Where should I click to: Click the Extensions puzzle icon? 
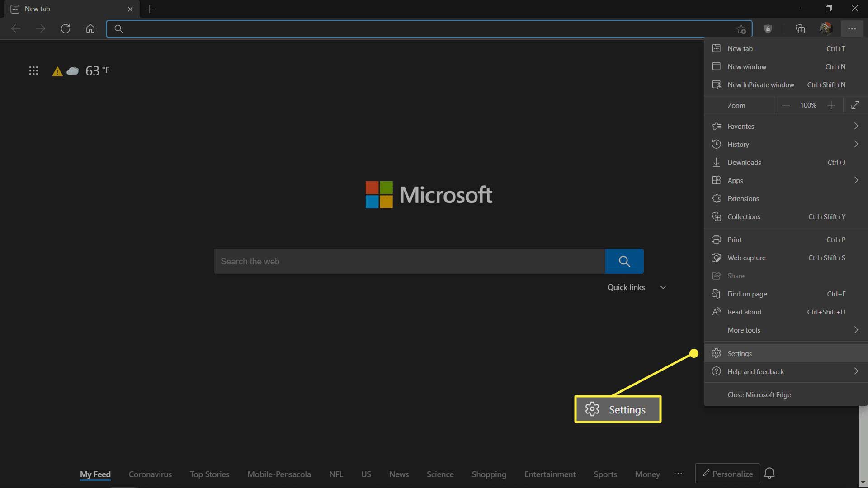point(716,198)
